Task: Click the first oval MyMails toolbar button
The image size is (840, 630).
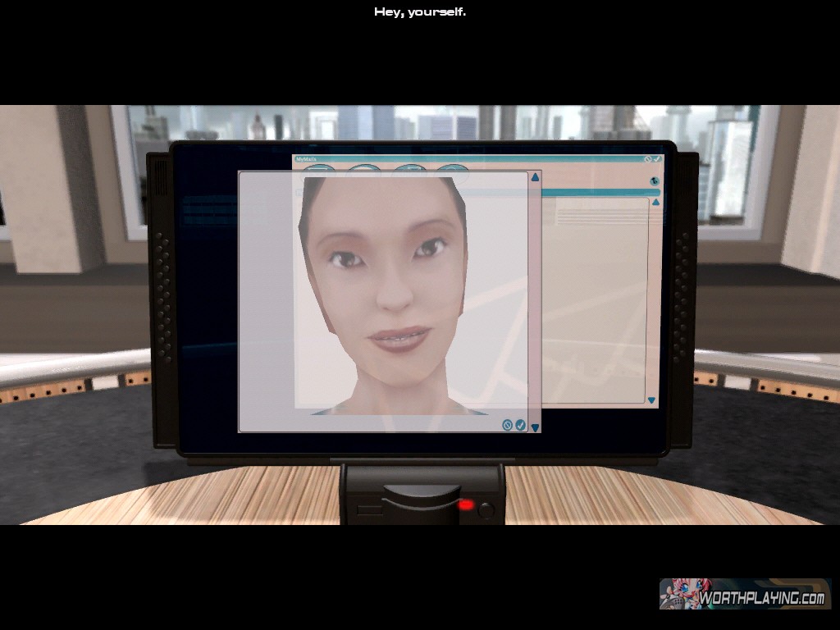Action: [319, 168]
